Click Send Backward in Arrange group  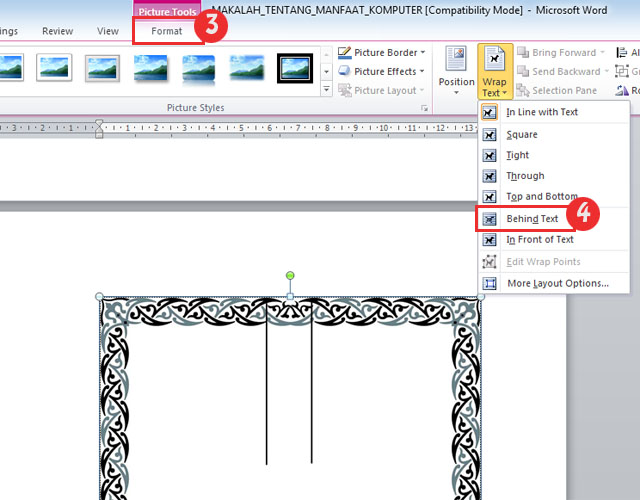click(562, 71)
